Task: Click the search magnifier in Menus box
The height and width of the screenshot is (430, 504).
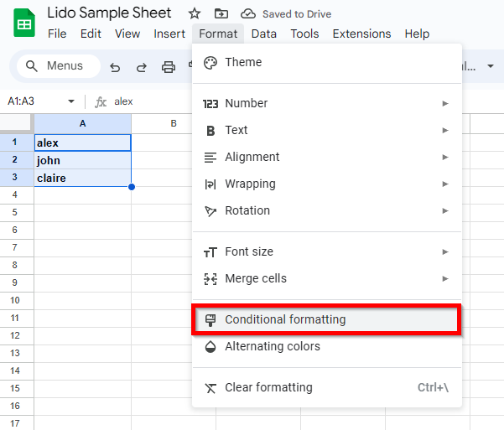Action: (x=32, y=66)
